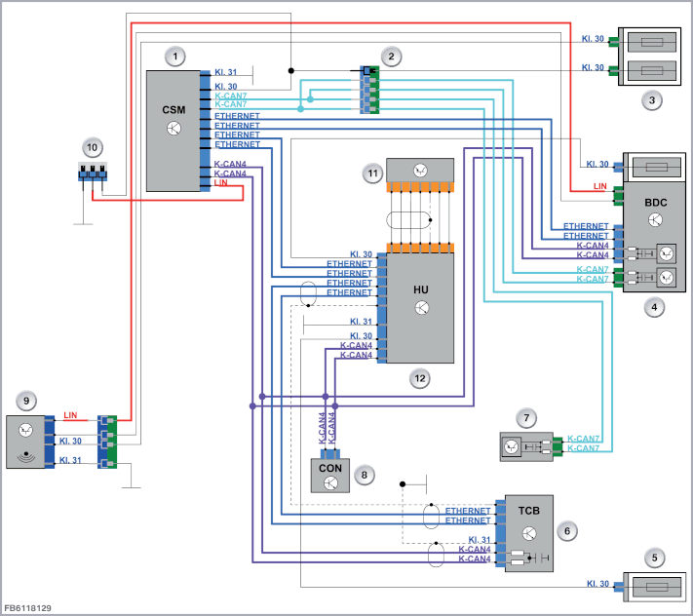693x616 pixels.
Task: Click the red LIN label at CSM
Action: pyautogui.click(x=221, y=182)
